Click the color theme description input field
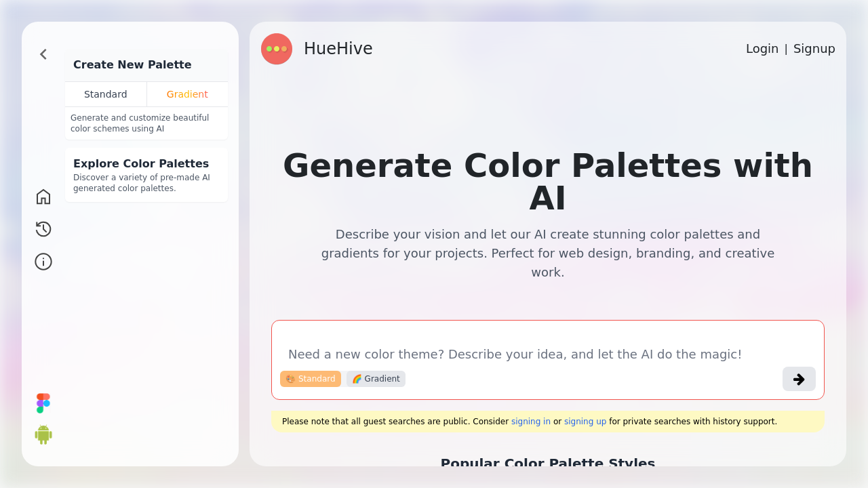The height and width of the screenshot is (488, 868). (x=515, y=354)
